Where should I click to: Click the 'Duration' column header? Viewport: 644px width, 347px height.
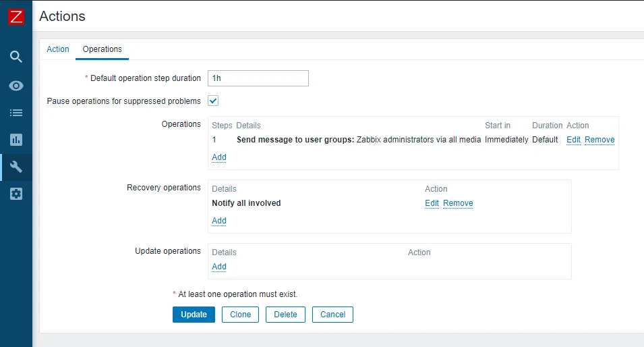(547, 126)
